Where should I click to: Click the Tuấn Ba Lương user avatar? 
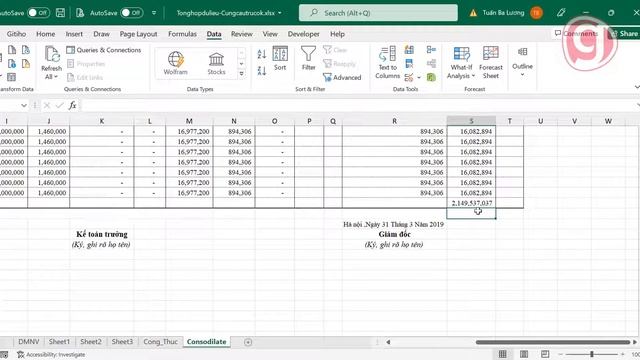(536, 13)
